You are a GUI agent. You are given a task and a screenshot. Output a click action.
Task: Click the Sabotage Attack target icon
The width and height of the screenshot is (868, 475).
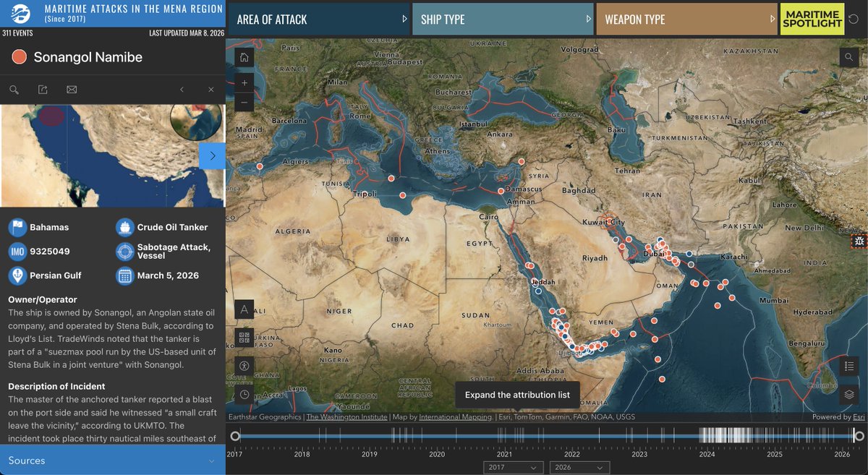[125, 252]
